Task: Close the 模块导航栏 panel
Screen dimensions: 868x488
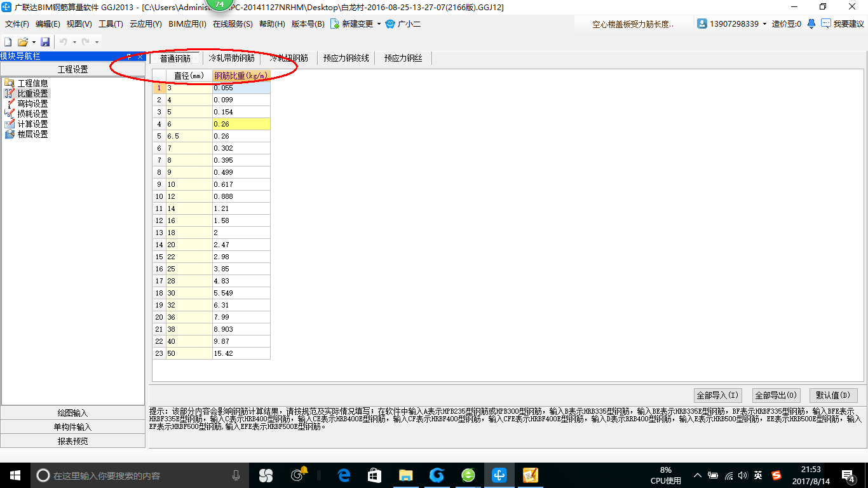Action: coord(140,57)
